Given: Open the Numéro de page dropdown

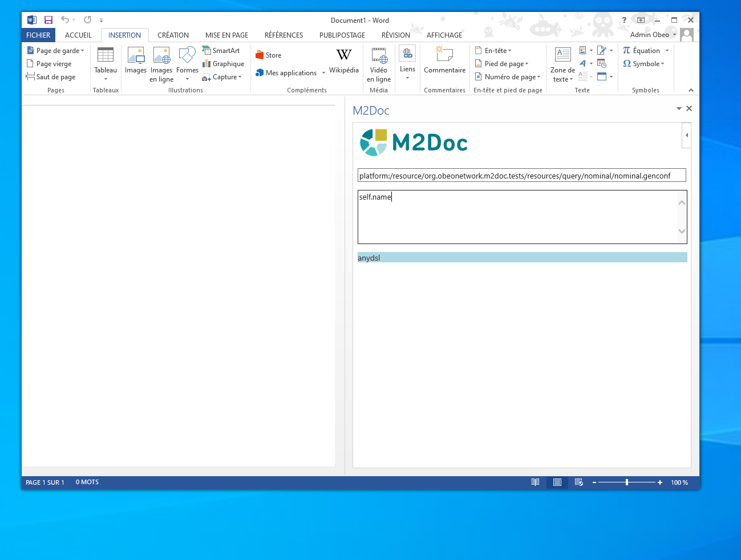Looking at the screenshot, I should (x=508, y=77).
